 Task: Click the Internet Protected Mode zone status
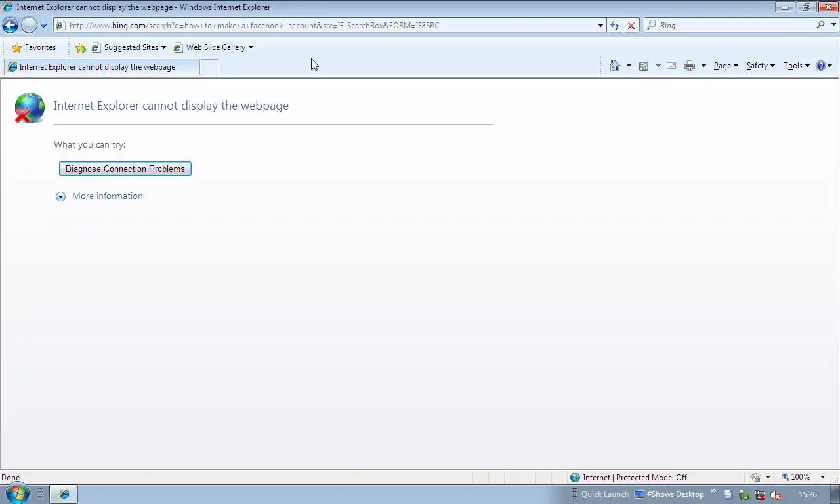629,478
